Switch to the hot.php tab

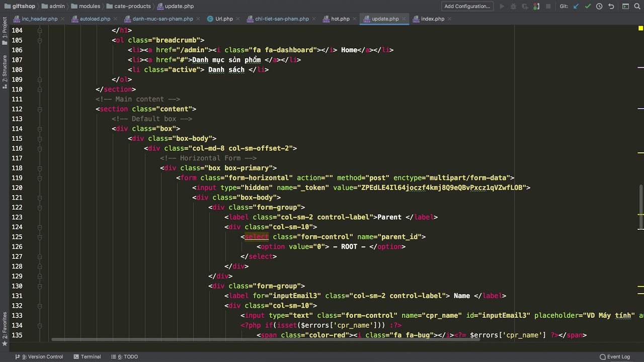click(x=340, y=19)
